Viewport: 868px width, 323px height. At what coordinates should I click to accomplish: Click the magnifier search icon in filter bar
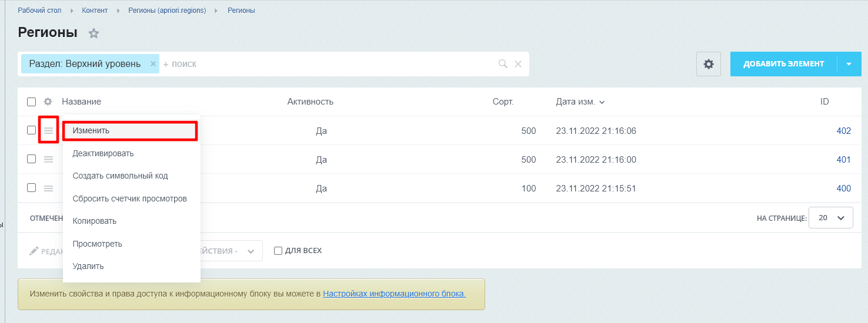pyautogui.click(x=503, y=64)
